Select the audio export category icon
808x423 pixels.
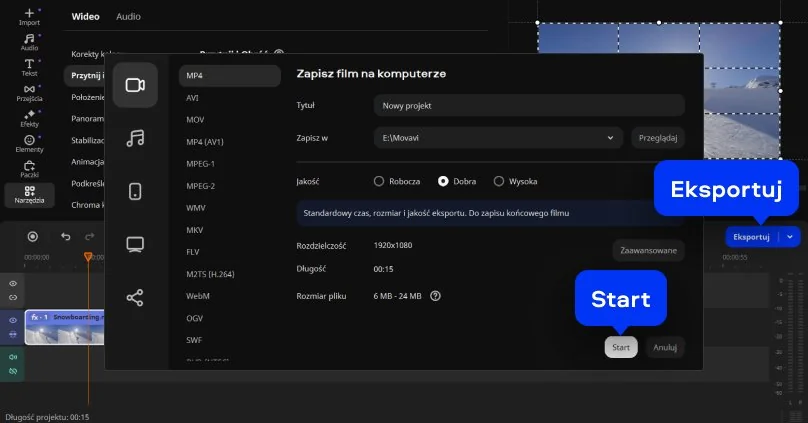[x=135, y=138]
